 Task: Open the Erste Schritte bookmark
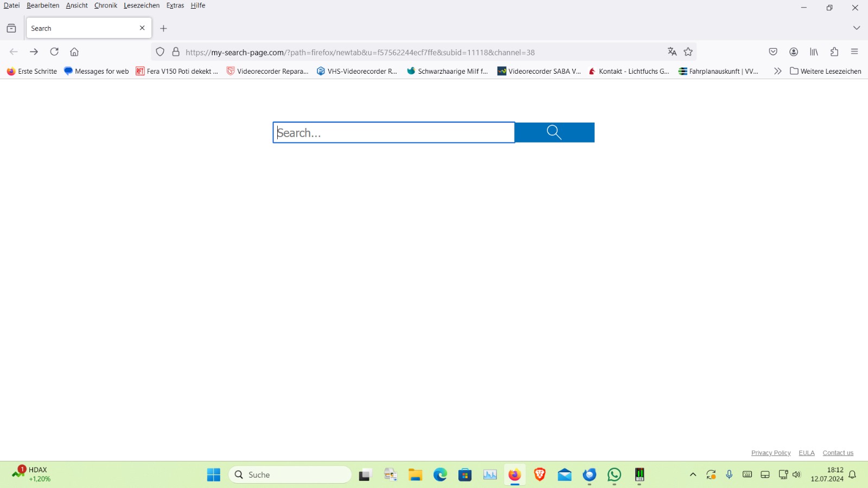click(32, 71)
